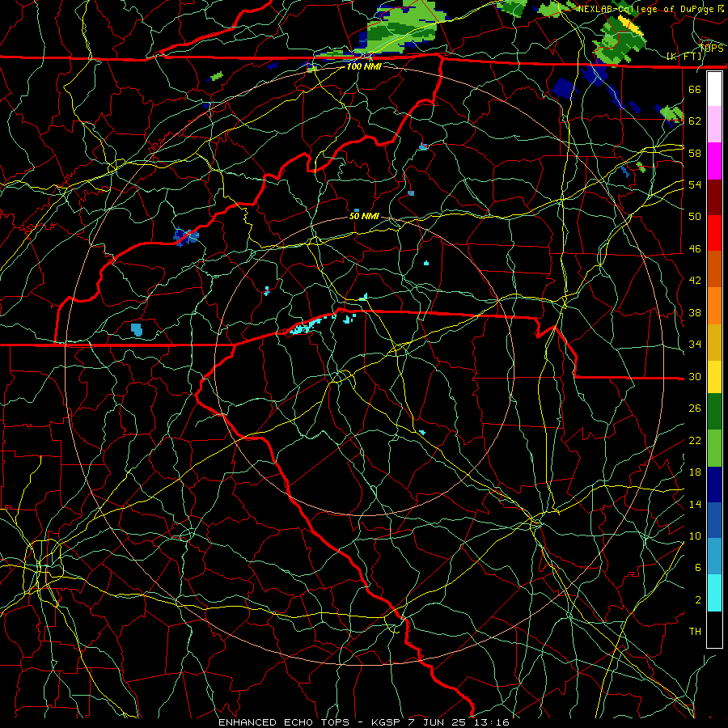The image size is (728, 728).
Task: Click the bright red legend swatch near 46
Action: pyautogui.click(x=714, y=233)
